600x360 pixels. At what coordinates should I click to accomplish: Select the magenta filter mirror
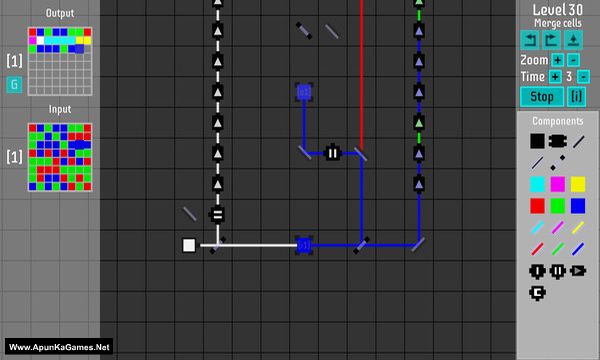point(558,227)
